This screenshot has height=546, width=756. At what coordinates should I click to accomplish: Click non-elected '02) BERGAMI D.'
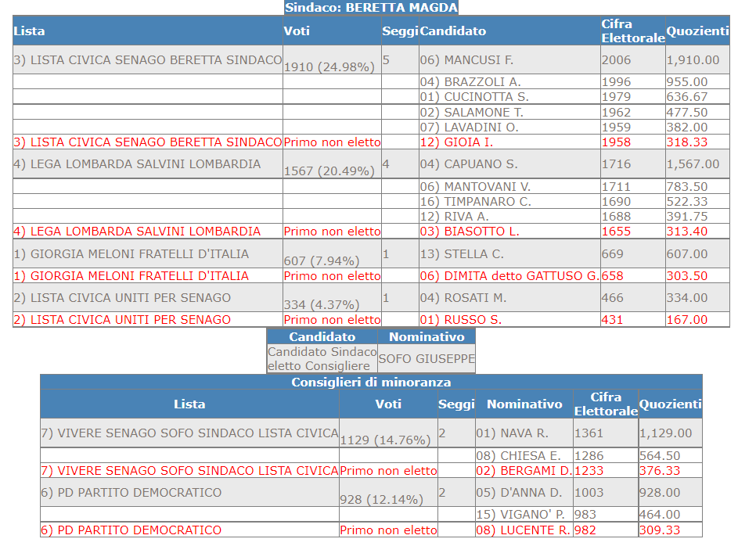[524, 470]
